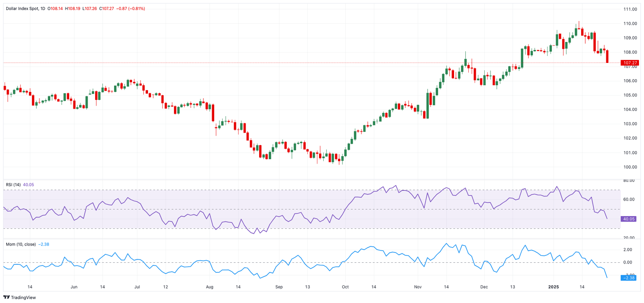This screenshot has height=303, width=644.
Task: Click the 80.00 level on the RSI scale
Action: pyautogui.click(x=629, y=180)
